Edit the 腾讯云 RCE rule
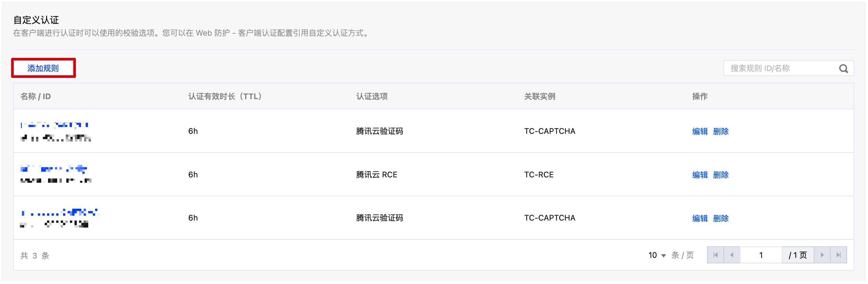 [700, 175]
